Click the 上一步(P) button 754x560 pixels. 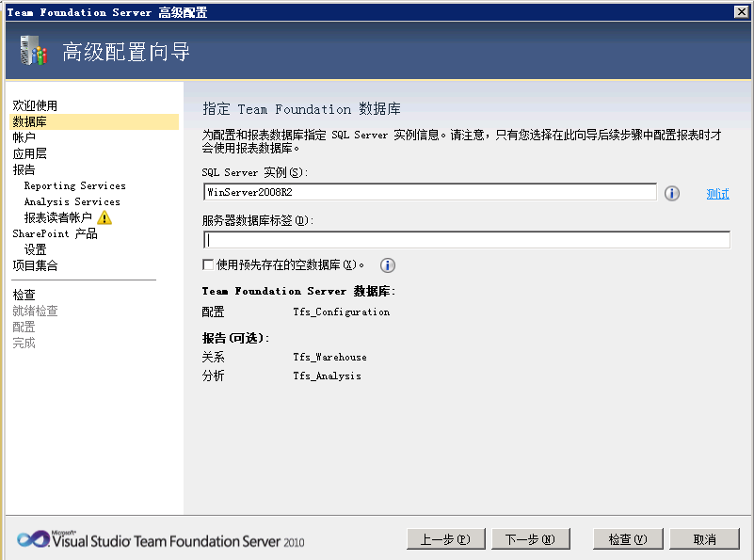tap(446, 539)
